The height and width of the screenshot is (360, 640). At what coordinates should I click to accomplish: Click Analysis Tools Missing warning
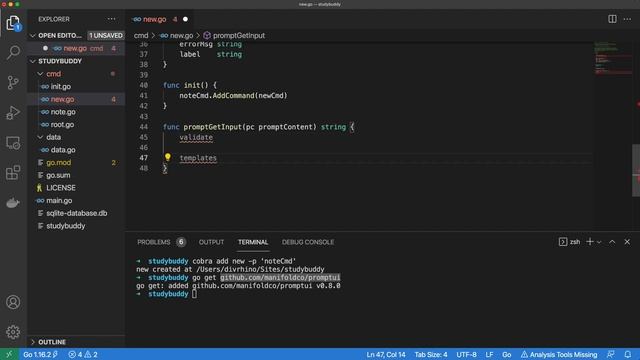coord(559,354)
